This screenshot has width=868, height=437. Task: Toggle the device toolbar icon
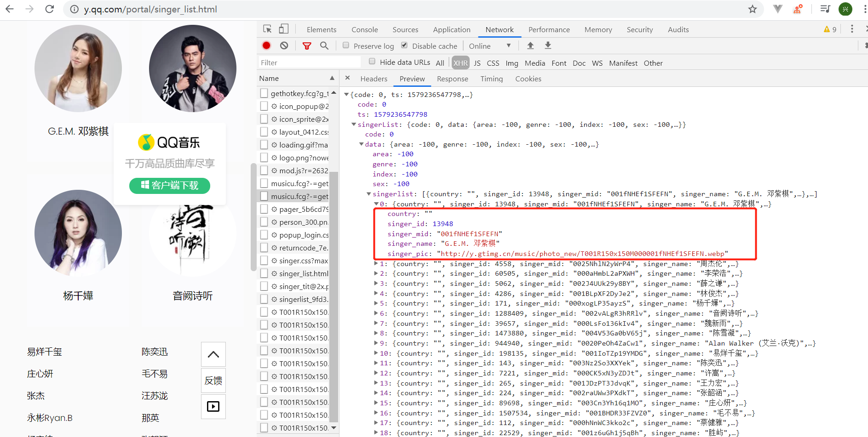[x=284, y=29]
